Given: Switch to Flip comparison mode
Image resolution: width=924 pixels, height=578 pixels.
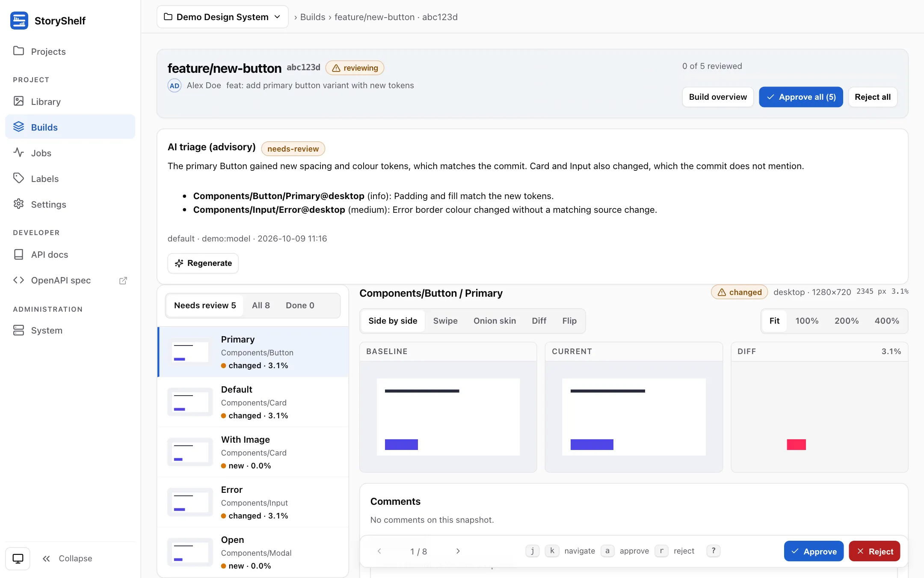Looking at the screenshot, I should click(x=569, y=321).
